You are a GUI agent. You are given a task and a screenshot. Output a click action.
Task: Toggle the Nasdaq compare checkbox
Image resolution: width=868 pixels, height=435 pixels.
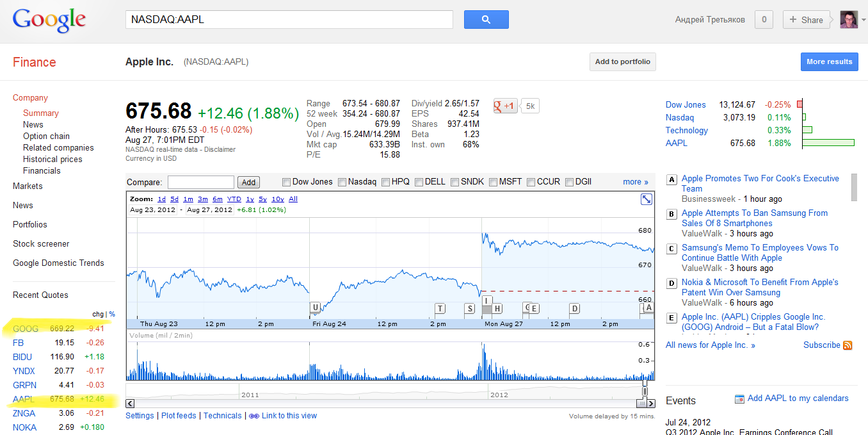click(342, 182)
